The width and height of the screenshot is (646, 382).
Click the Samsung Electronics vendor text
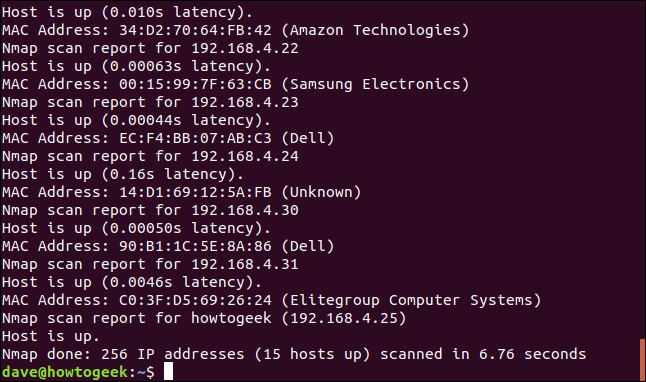(x=375, y=84)
